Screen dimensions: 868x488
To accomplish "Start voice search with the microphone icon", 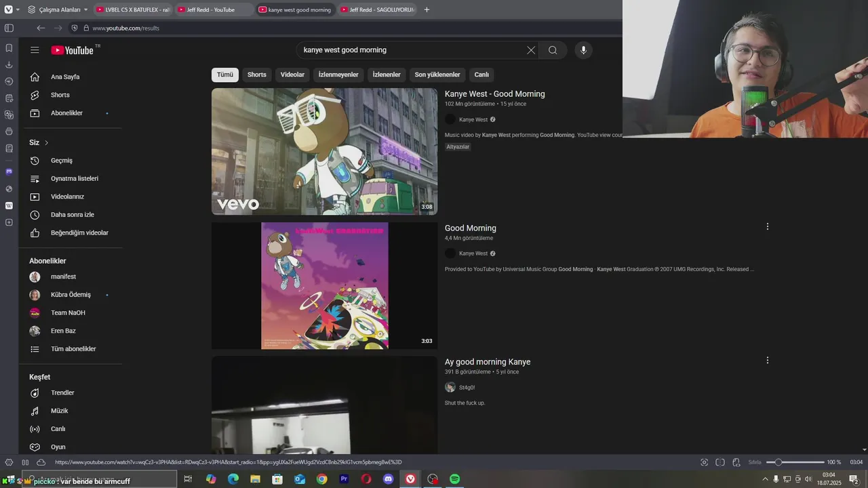I will point(583,50).
